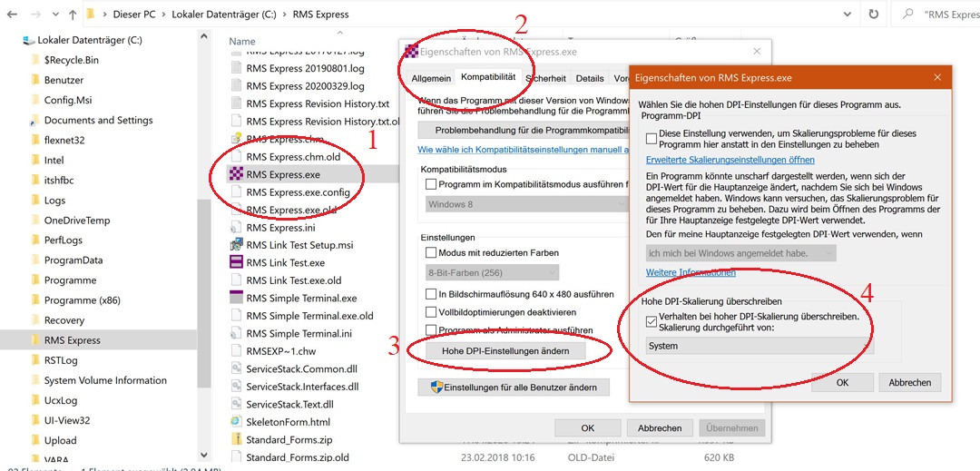Select the file Standard_Forms.zip.old
The height and width of the screenshot is (471, 980).
pos(298,457)
